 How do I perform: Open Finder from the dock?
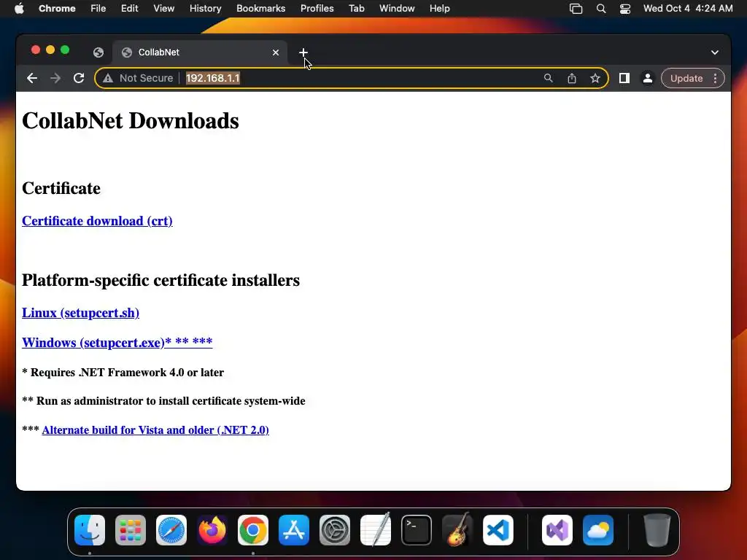click(90, 530)
